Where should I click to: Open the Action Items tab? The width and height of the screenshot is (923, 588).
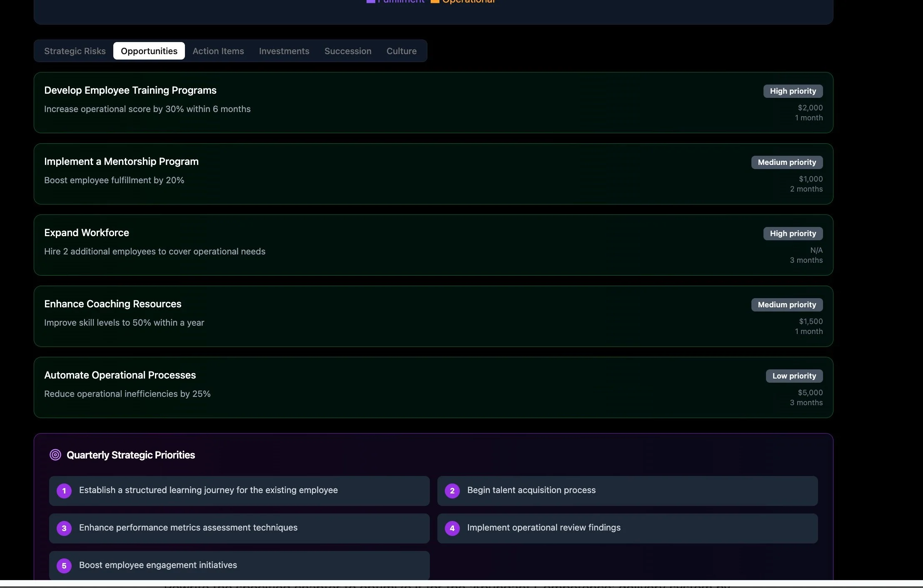coord(218,51)
